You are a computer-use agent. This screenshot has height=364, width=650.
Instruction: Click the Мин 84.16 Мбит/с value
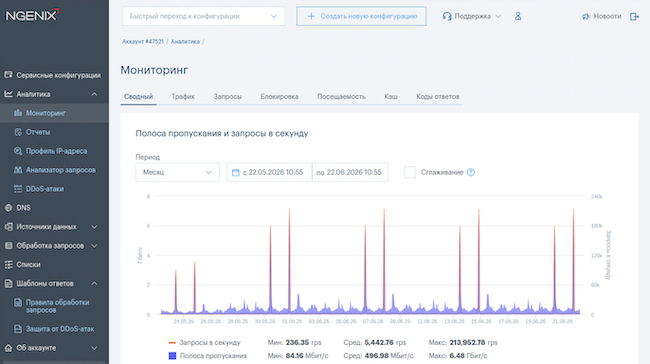tap(307, 356)
